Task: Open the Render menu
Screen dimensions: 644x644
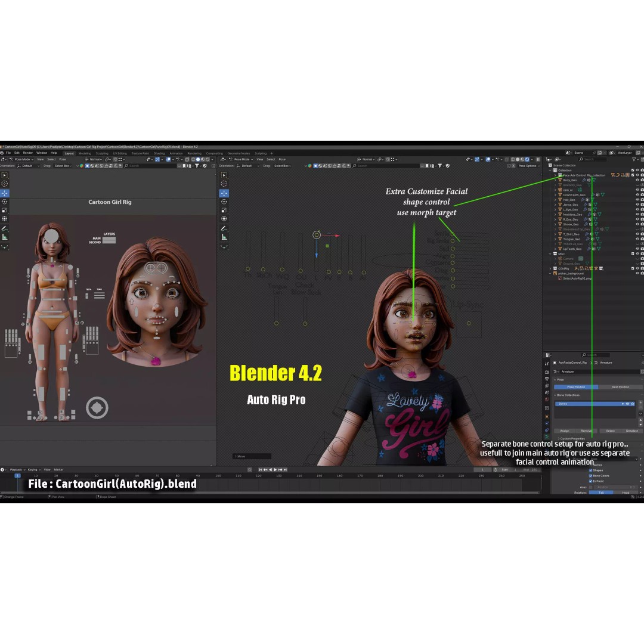Action: click(28, 153)
